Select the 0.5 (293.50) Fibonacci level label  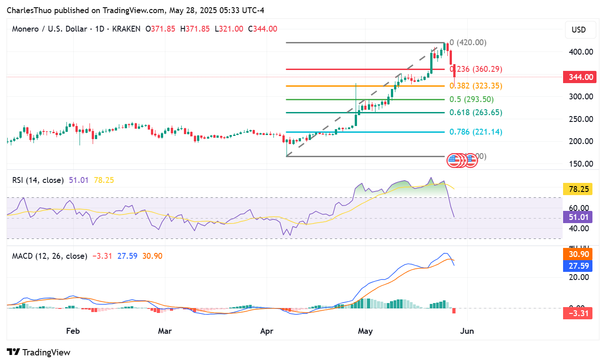click(x=471, y=99)
